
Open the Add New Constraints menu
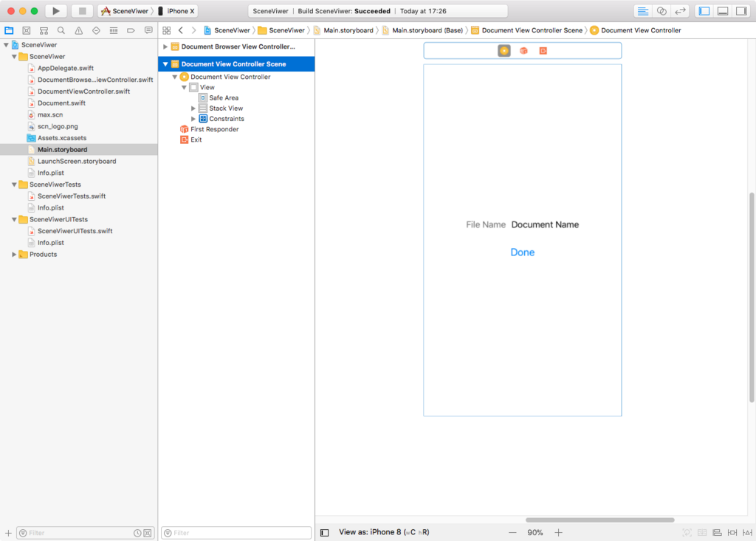click(x=732, y=532)
